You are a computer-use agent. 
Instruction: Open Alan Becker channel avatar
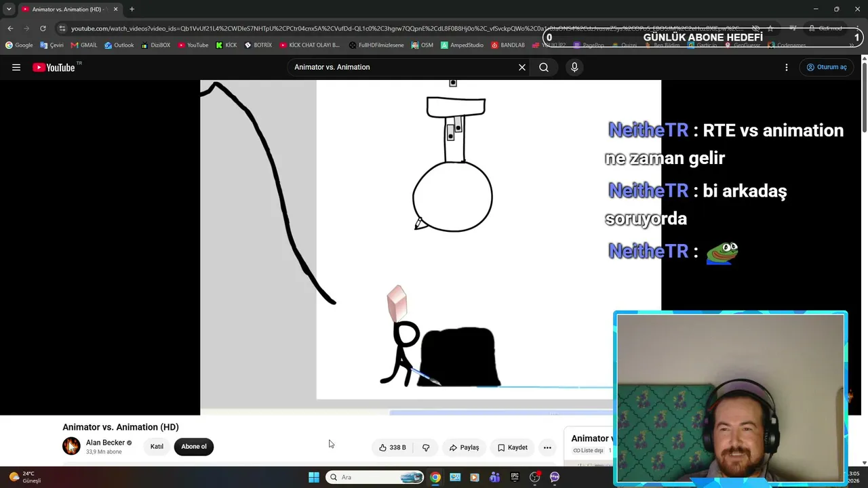click(x=71, y=446)
